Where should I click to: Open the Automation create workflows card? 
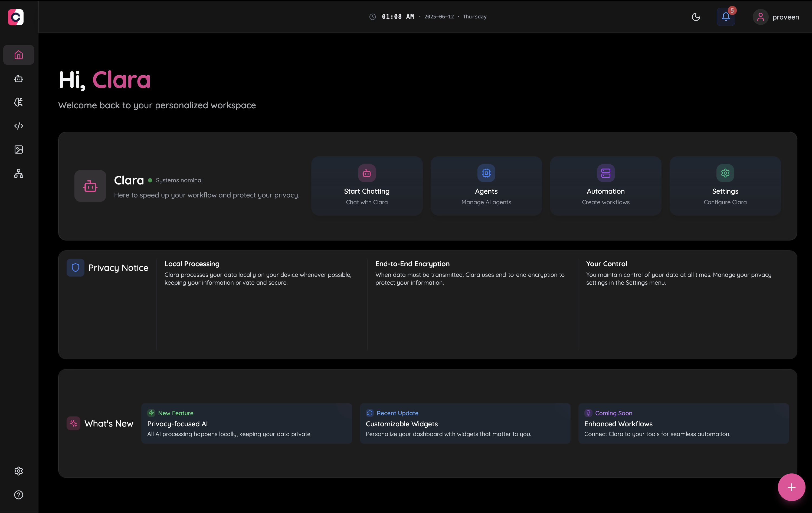pos(605,186)
